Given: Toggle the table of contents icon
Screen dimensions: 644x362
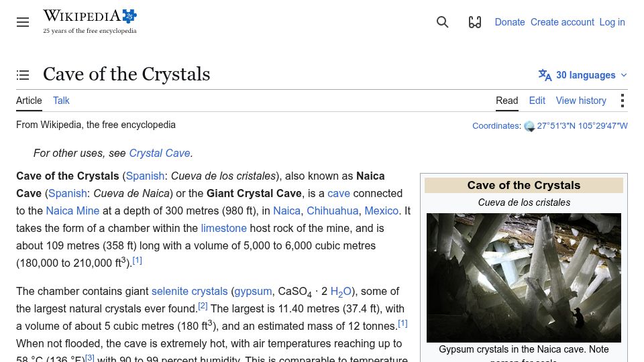Looking at the screenshot, I should pyautogui.click(x=23, y=75).
